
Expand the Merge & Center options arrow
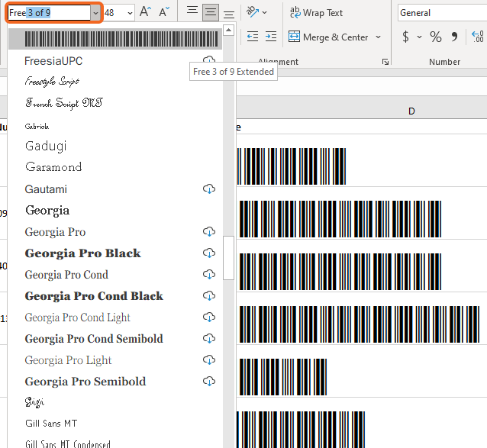tap(378, 37)
